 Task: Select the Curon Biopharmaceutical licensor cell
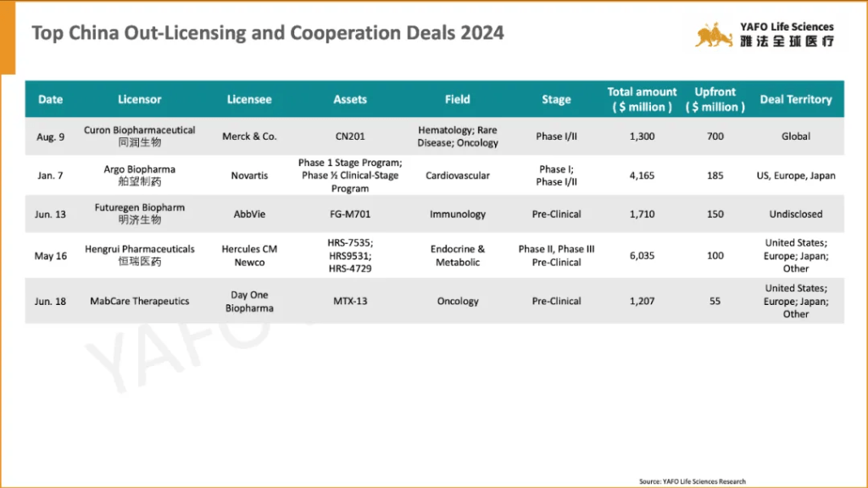pos(139,136)
